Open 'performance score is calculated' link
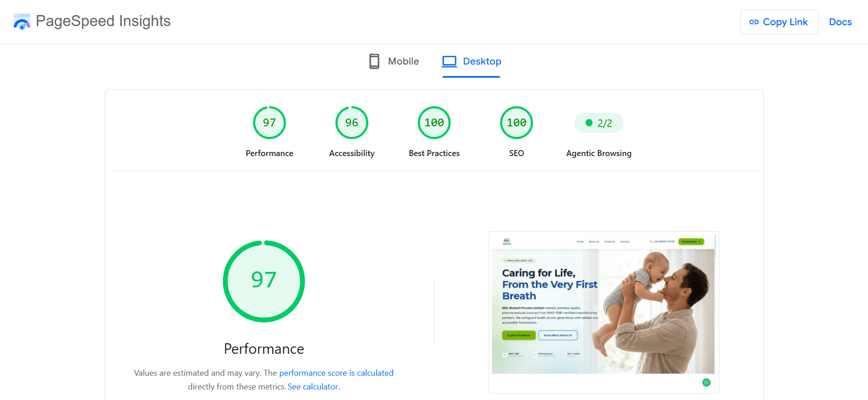 click(x=336, y=373)
